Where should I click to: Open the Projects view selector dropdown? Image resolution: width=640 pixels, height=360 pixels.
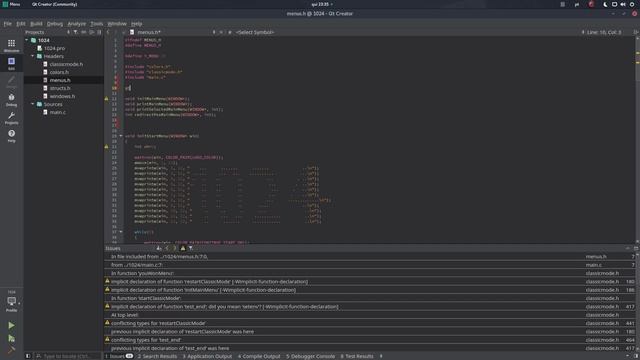coord(68,32)
